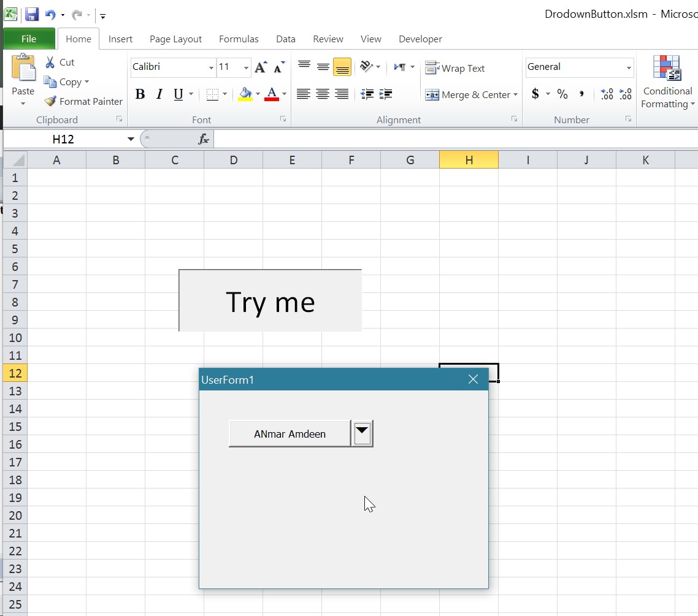Toggle Wrap Text option
Viewport: 698px width, 616px height.
(455, 68)
